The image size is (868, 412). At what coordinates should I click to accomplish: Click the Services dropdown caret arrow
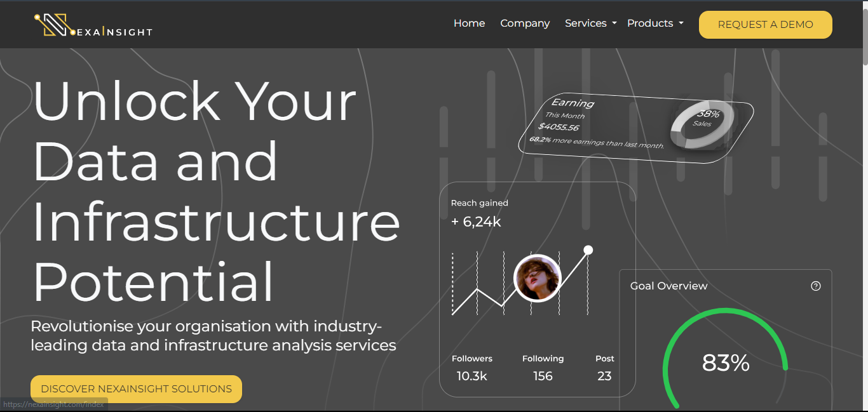pyautogui.click(x=614, y=24)
